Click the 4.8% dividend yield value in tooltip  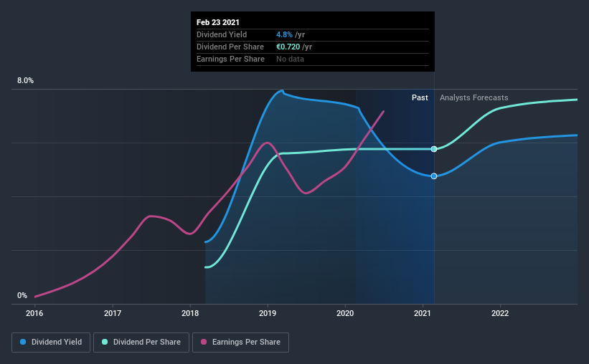284,34
